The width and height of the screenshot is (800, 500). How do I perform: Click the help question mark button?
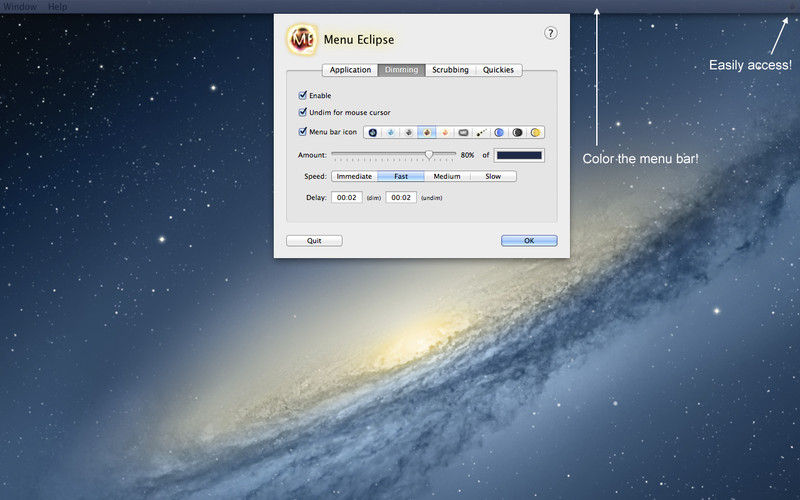pyautogui.click(x=550, y=33)
